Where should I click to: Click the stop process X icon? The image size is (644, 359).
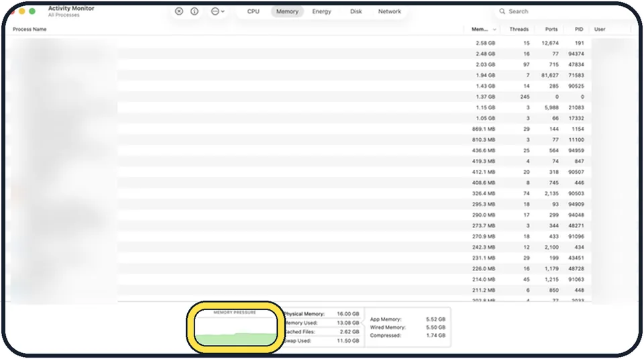pos(178,11)
